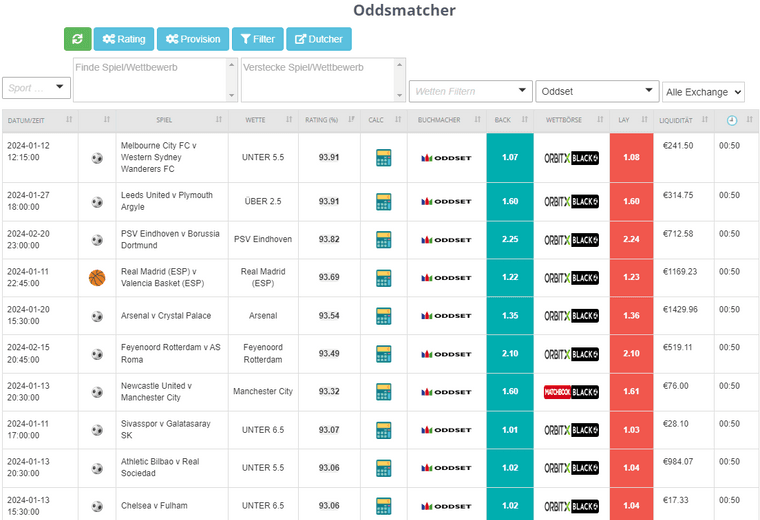The width and height of the screenshot is (760, 520).
Task: Open calculator for Athletic Bilbao row
Action: pos(383,468)
